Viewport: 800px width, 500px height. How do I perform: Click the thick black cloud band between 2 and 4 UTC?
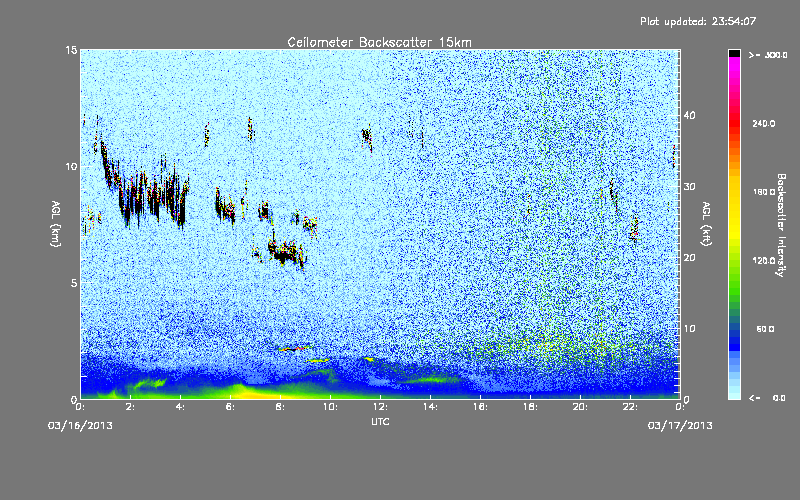153,196
